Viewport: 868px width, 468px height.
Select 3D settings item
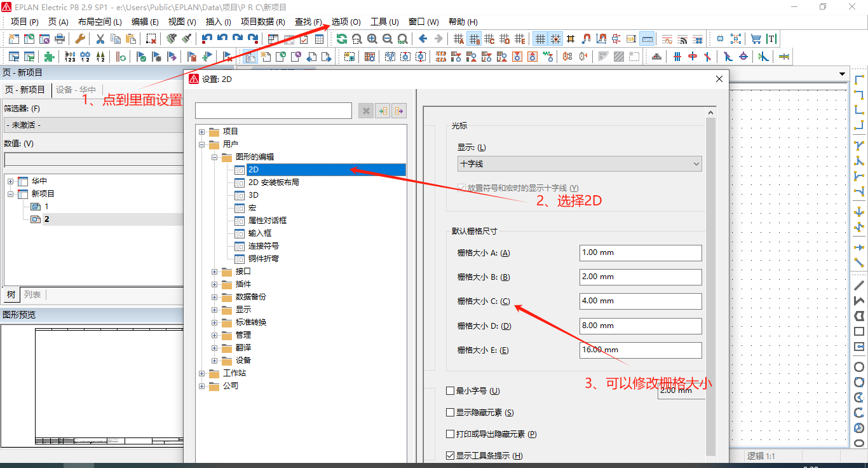point(253,195)
